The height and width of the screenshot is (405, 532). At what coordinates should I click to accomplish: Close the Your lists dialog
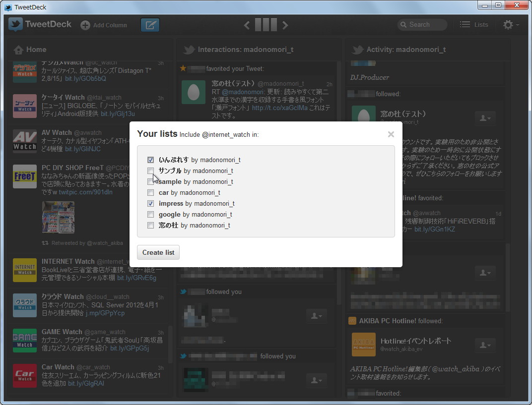click(391, 134)
